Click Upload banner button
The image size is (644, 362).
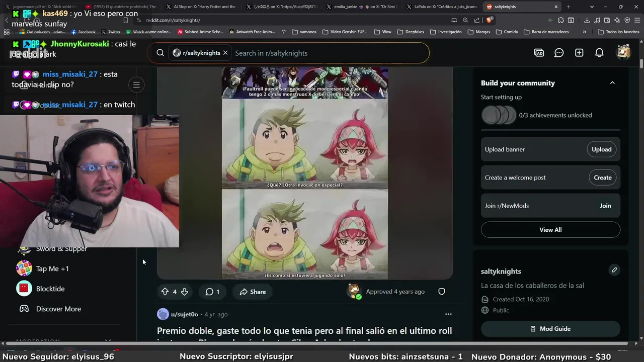point(601,149)
